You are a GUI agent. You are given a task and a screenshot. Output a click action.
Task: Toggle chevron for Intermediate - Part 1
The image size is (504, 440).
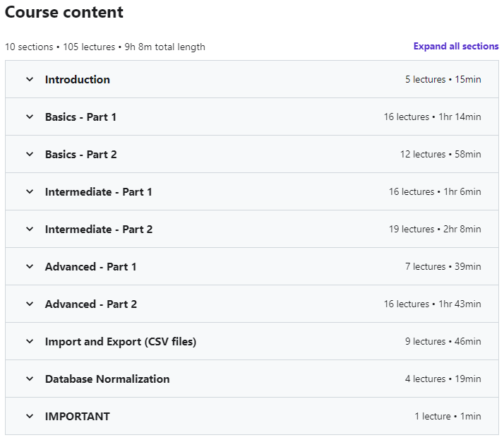[30, 192]
